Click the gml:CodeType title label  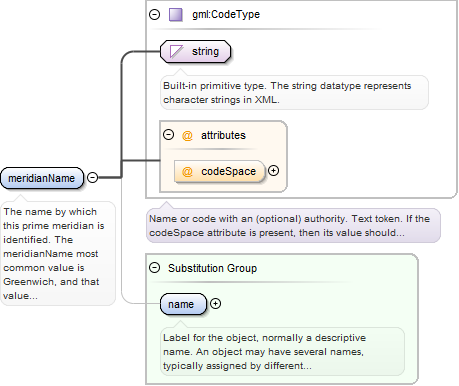click(226, 15)
